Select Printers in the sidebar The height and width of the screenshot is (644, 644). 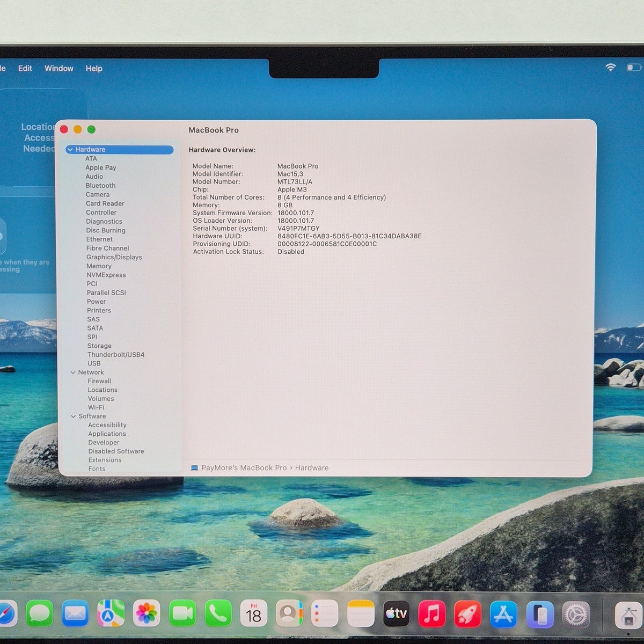tap(99, 311)
